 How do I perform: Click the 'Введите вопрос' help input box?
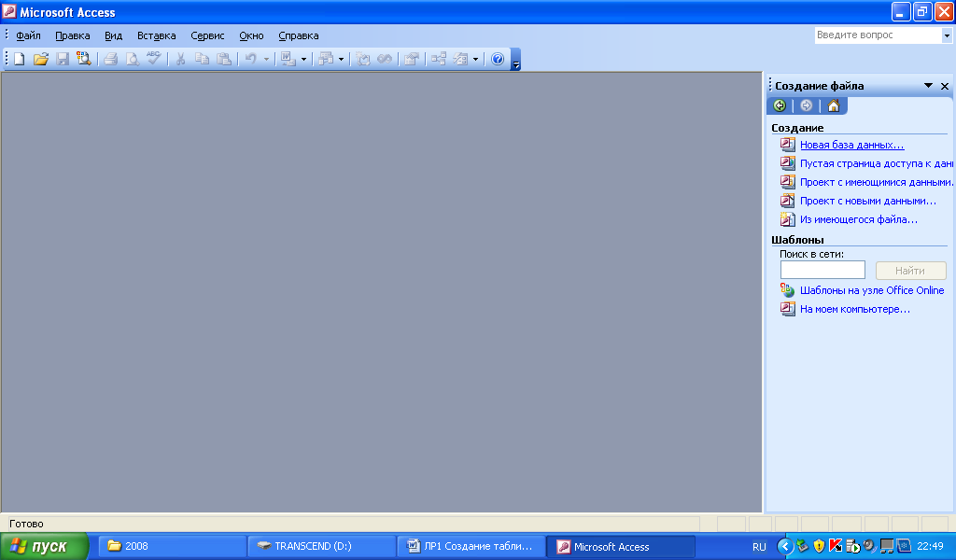pyautogui.click(x=878, y=35)
